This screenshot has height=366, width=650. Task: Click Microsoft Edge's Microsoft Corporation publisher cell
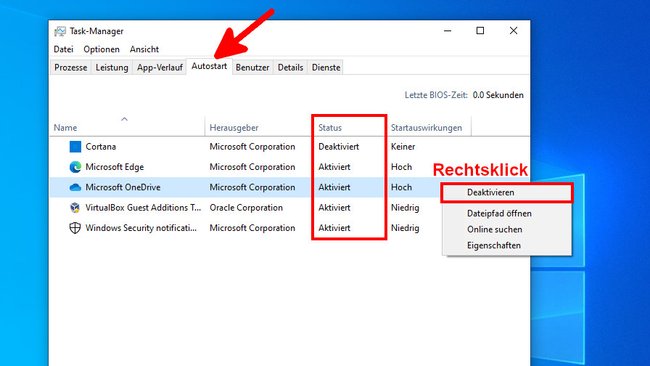[252, 167]
